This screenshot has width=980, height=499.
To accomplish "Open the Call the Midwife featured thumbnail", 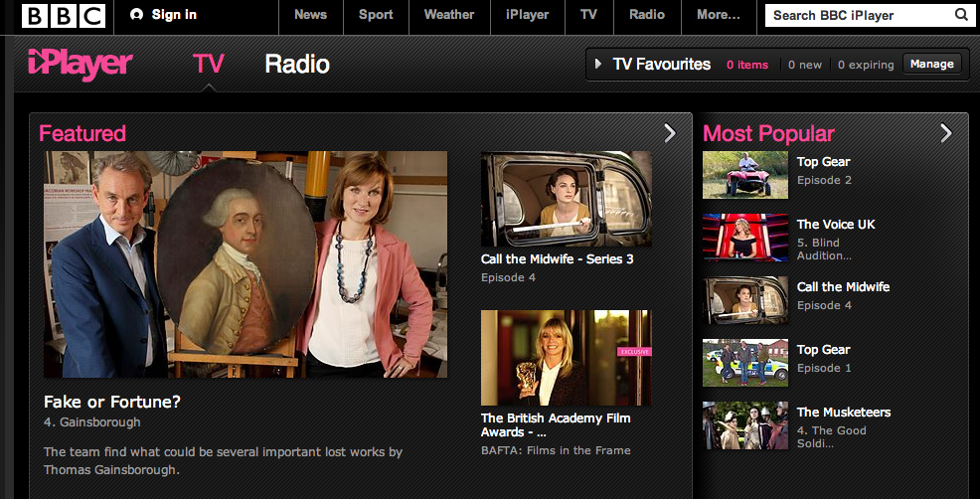I will pos(567,199).
